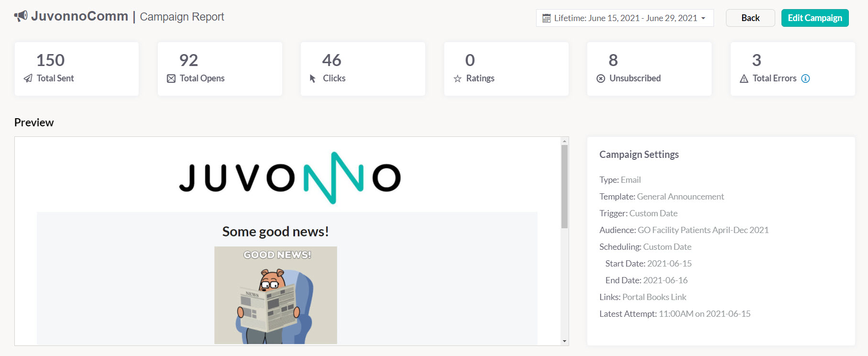Image resolution: width=868 pixels, height=356 pixels.
Task: Click the warning triangle Total Errors icon
Action: [744, 79]
